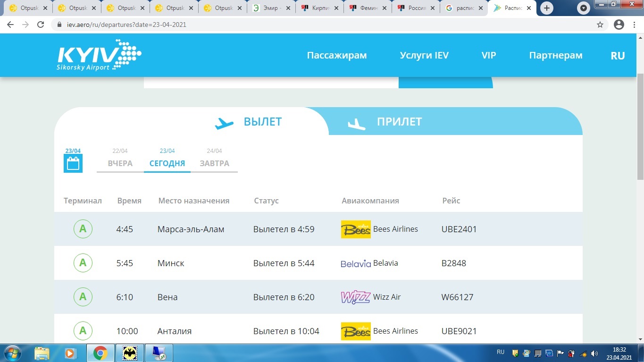Click terminal A badge in the 4:45 row
The image size is (644, 362).
[83, 229]
